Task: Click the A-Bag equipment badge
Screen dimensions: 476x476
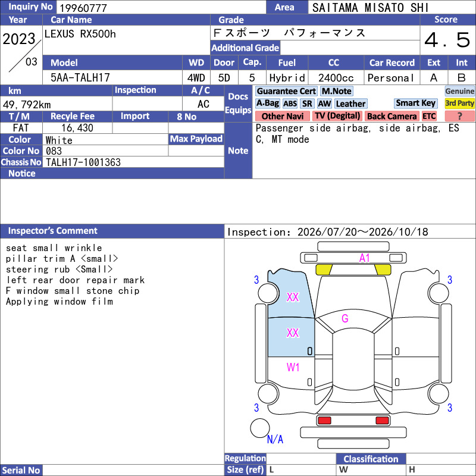Action: click(267, 104)
